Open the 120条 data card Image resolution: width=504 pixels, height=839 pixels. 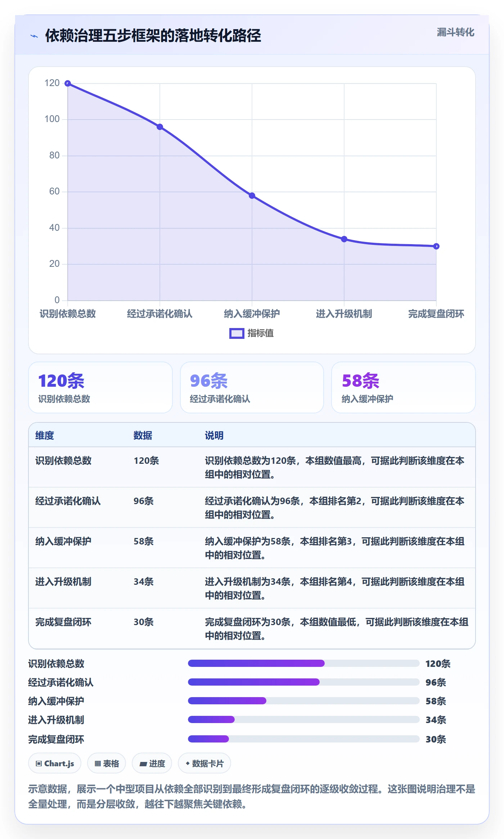(x=100, y=387)
